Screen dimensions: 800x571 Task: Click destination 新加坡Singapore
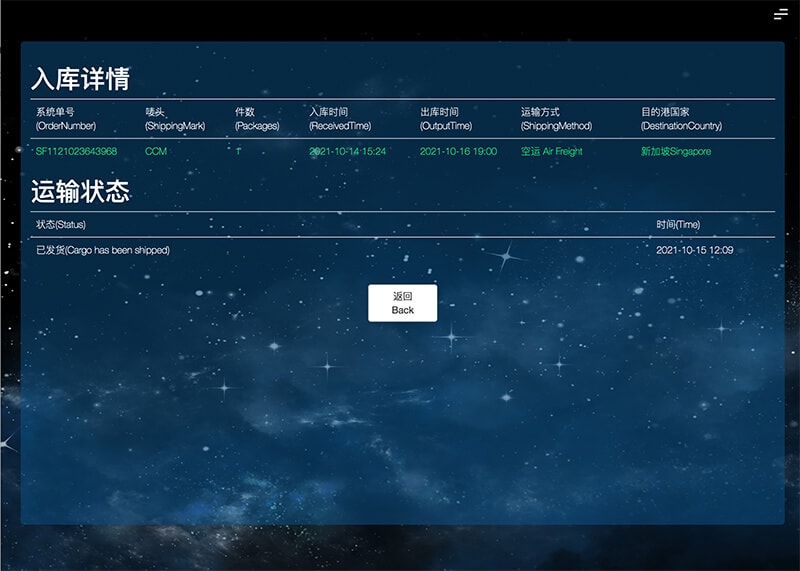click(676, 152)
